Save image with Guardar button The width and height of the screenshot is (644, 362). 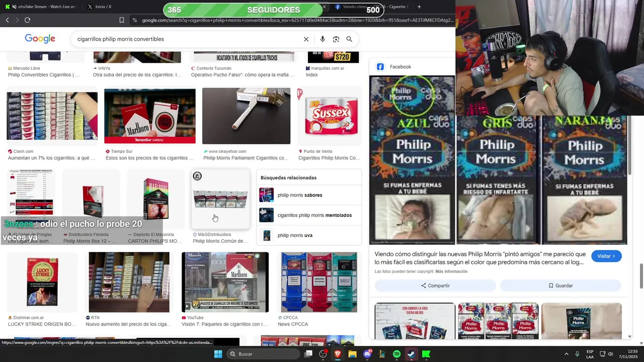click(x=560, y=286)
